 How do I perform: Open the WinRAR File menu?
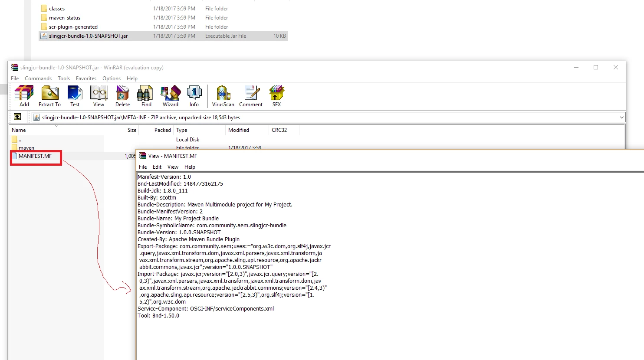tap(15, 79)
